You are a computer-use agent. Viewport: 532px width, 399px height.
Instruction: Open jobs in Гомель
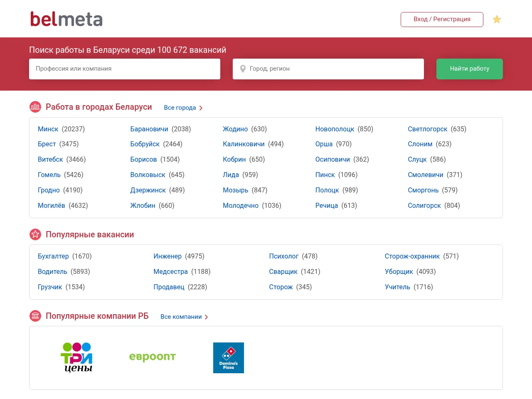[49, 175]
